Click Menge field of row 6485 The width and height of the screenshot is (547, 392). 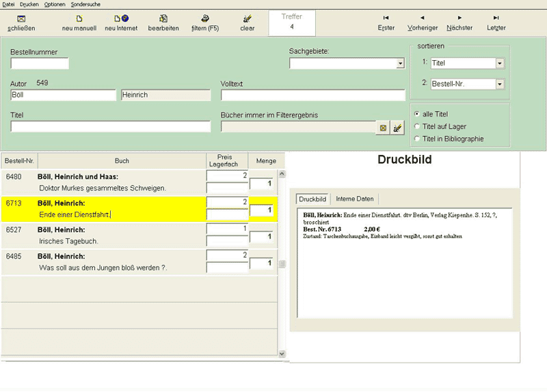coord(261,263)
